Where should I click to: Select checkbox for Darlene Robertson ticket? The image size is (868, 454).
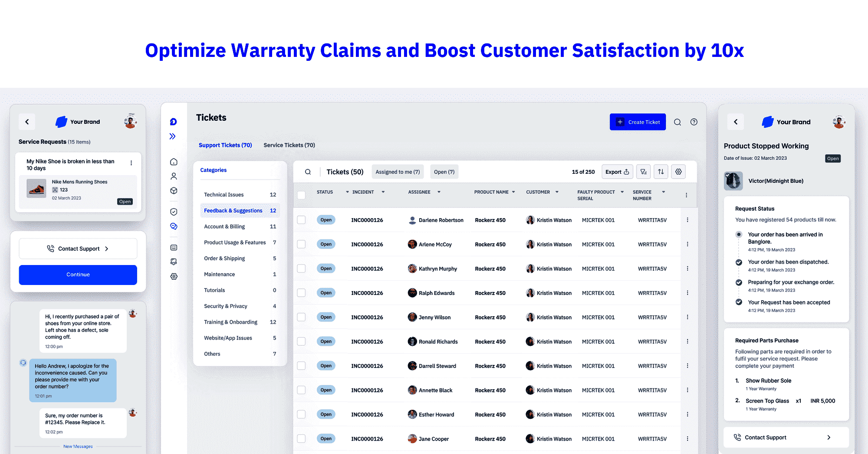click(x=301, y=220)
